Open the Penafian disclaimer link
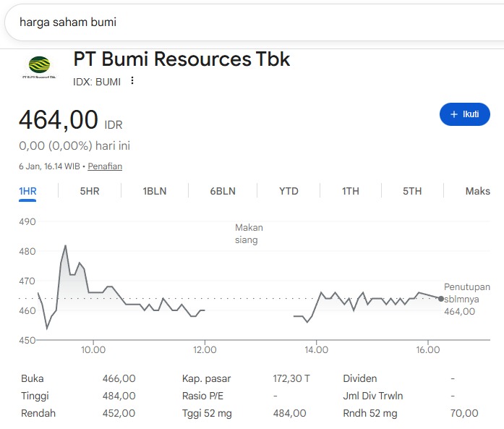The image size is (504, 429). pos(105,166)
